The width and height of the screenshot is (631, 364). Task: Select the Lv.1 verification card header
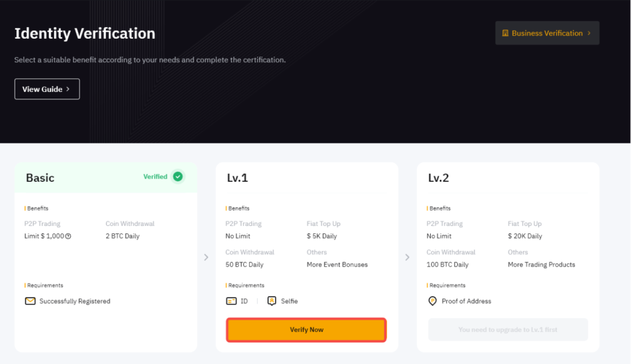238,177
